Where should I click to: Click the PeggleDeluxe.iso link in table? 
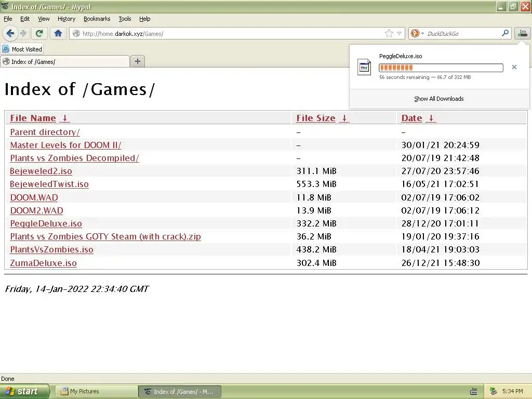46,223
